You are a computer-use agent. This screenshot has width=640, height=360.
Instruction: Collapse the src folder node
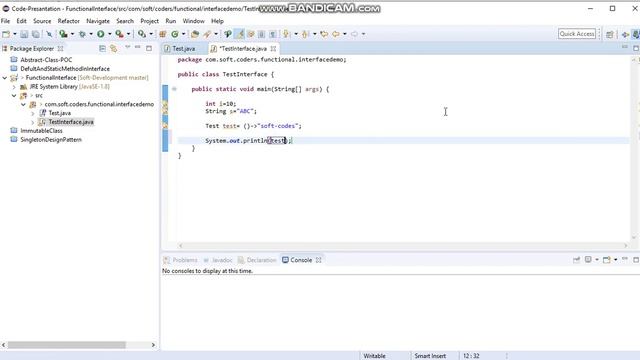click(14, 96)
